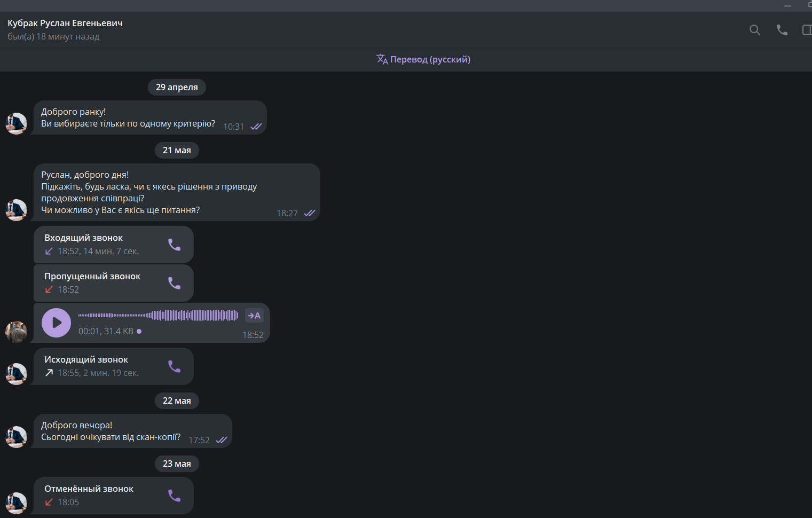Open translation to Russian bar

pyautogui.click(x=423, y=59)
